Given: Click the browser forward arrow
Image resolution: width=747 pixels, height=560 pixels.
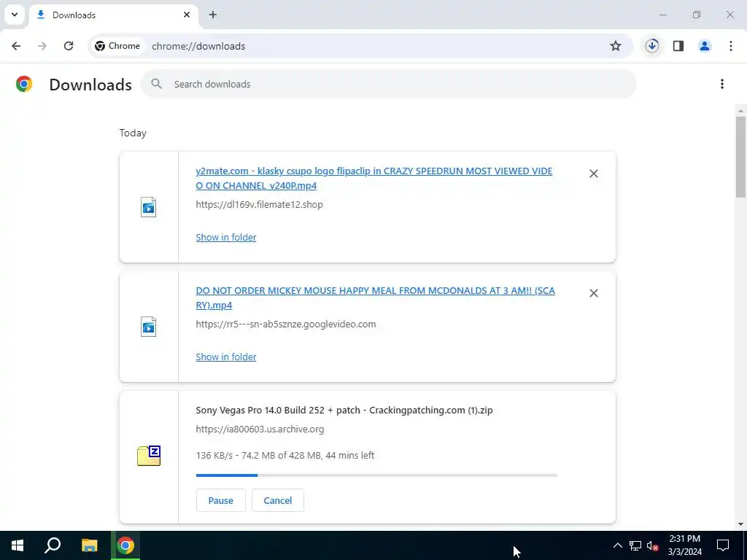Looking at the screenshot, I should pyautogui.click(x=42, y=46).
